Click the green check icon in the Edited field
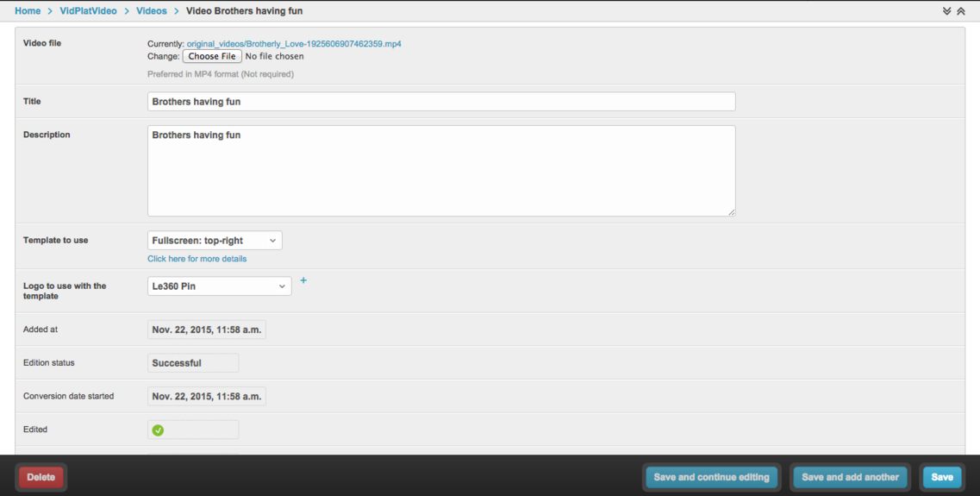 [x=158, y=430]
